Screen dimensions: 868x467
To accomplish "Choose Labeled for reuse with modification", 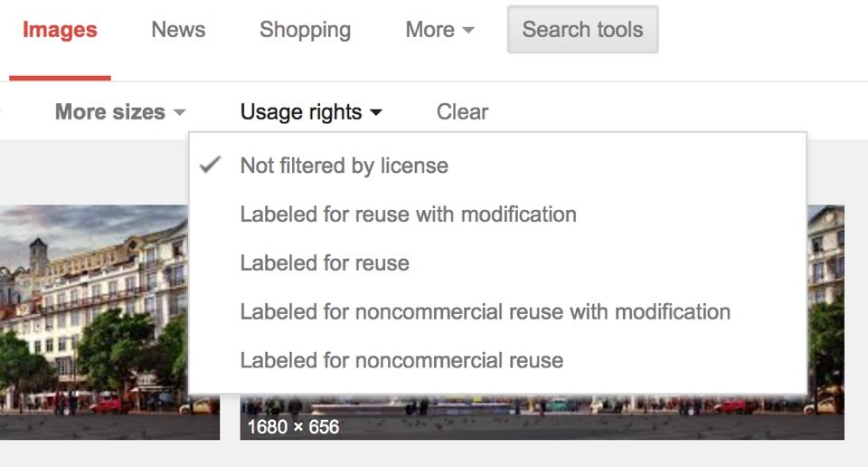I will (497, 214).
